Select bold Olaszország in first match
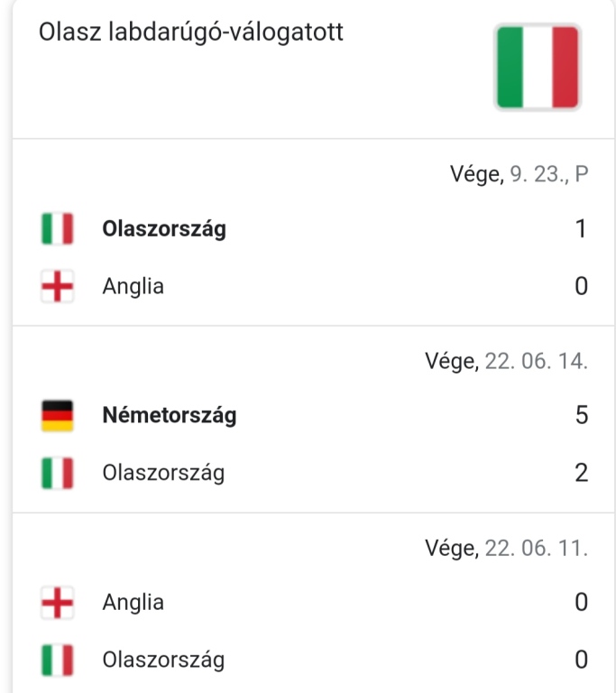Screen dimensions: 616x693 [164, 229]
